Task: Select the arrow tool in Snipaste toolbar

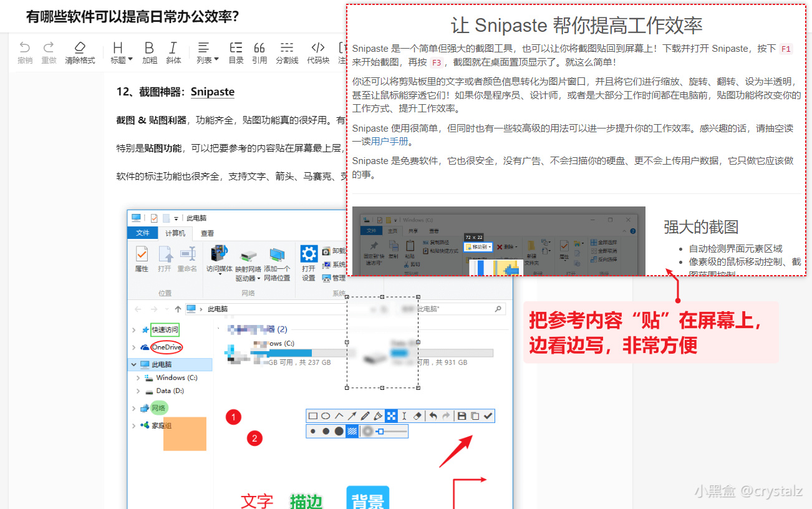Action: tap(353, 415)
